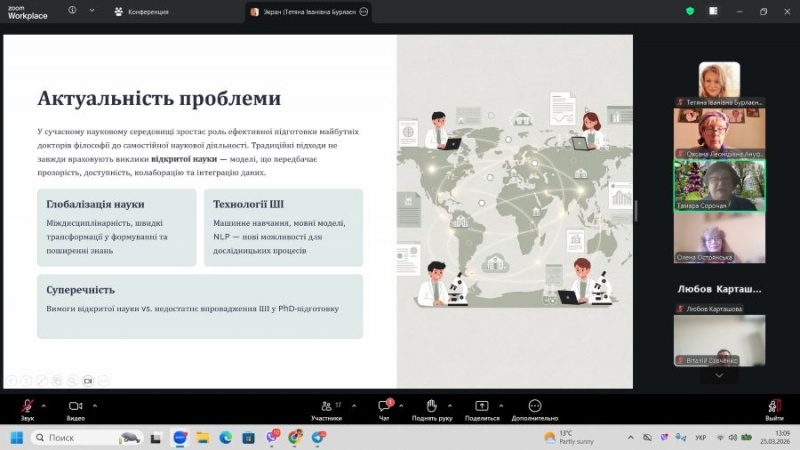Raise hand with Поднять руку

pyautogui.click(x=432, y=406)
